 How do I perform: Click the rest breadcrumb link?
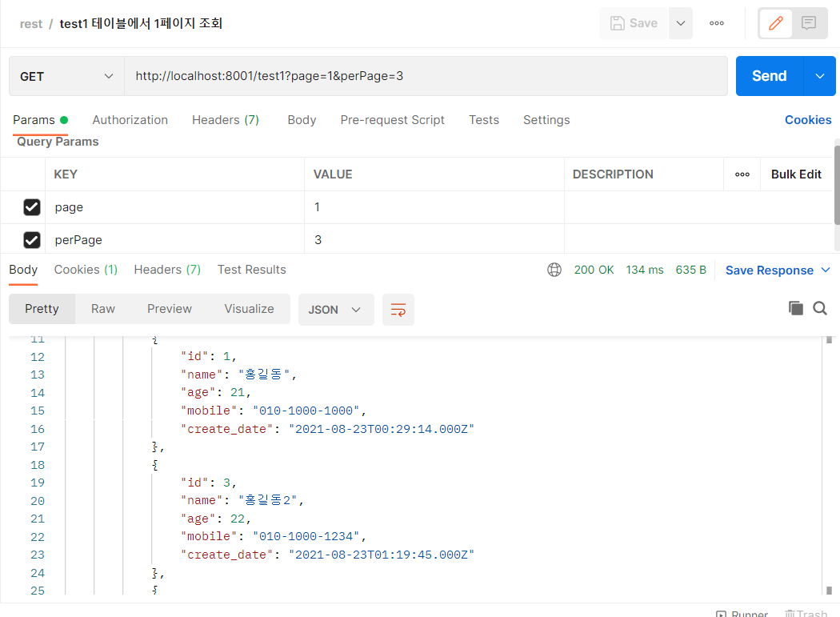30,23
